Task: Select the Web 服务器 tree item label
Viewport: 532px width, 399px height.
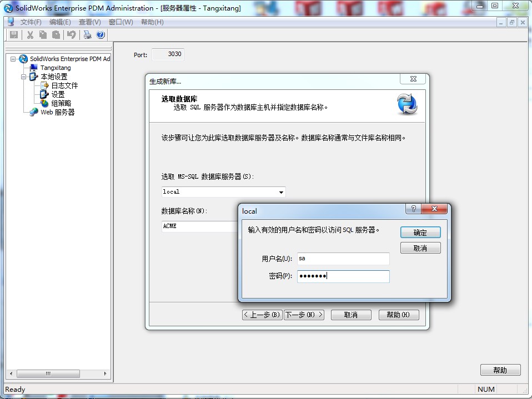Action: pyautogui.click(x=58, y=112)
